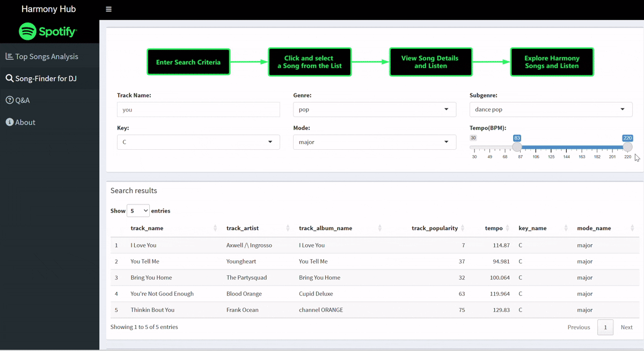Open the Genre dropdown showing pop

(375, 109)
